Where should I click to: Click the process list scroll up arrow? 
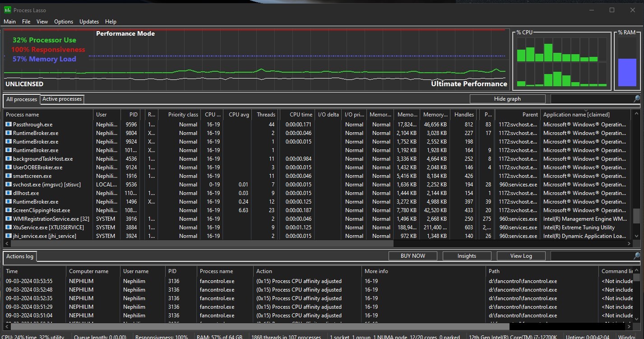[x=637, y=114]
